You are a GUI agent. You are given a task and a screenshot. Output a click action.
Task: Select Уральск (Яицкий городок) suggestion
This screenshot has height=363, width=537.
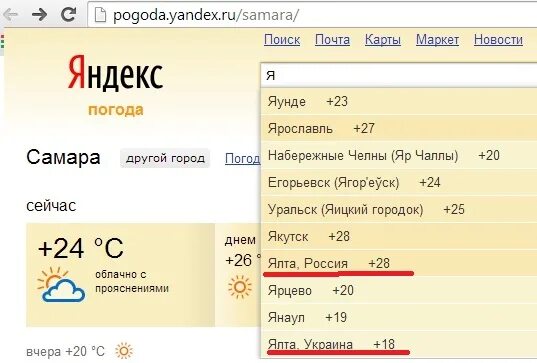[399, 210]
